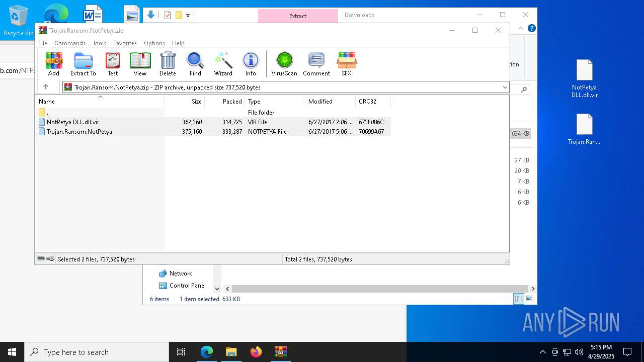Click the View file icon
This screenshot has width=644, height=362.
(x=140, y=64)
